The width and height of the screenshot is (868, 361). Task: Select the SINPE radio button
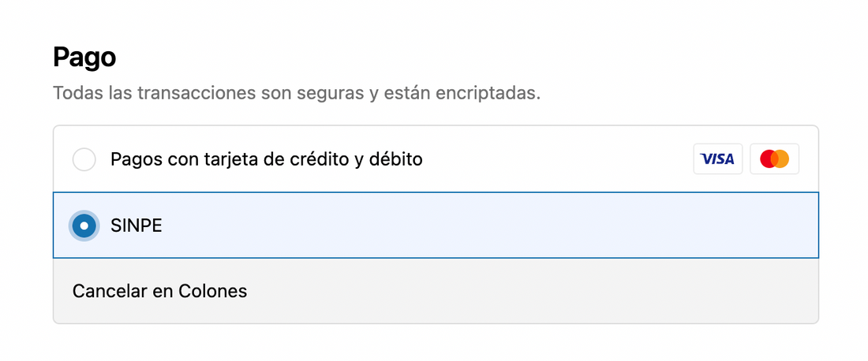pos(84,225)
